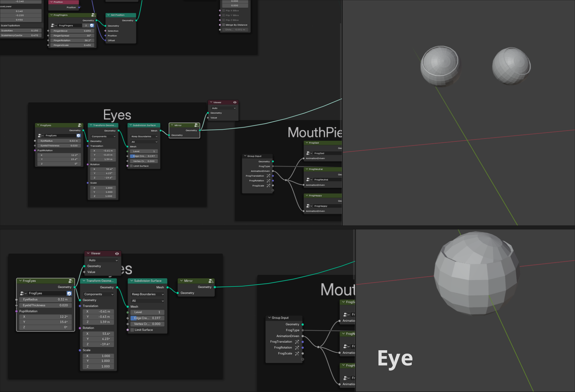Screen dimensions: 575x392
Task: Open upper editor Transform Components dropdown
Action: pyautogui.click(x=103, y=136)
